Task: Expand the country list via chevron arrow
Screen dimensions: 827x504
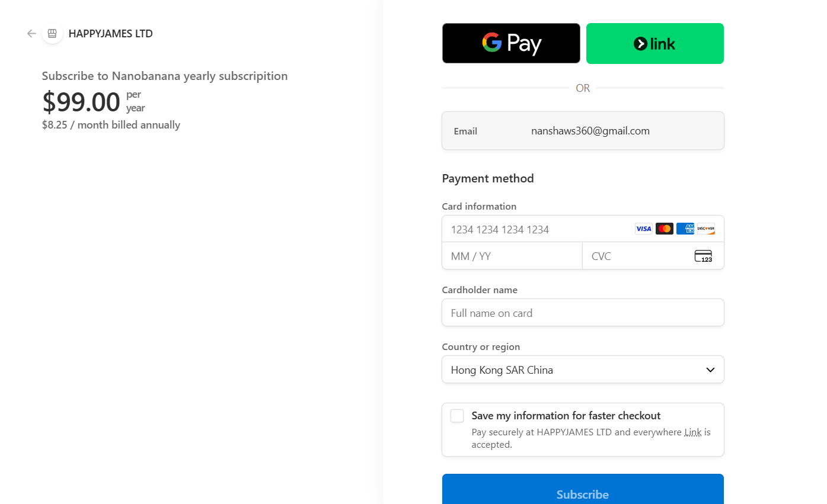Action: pos(710,370)
